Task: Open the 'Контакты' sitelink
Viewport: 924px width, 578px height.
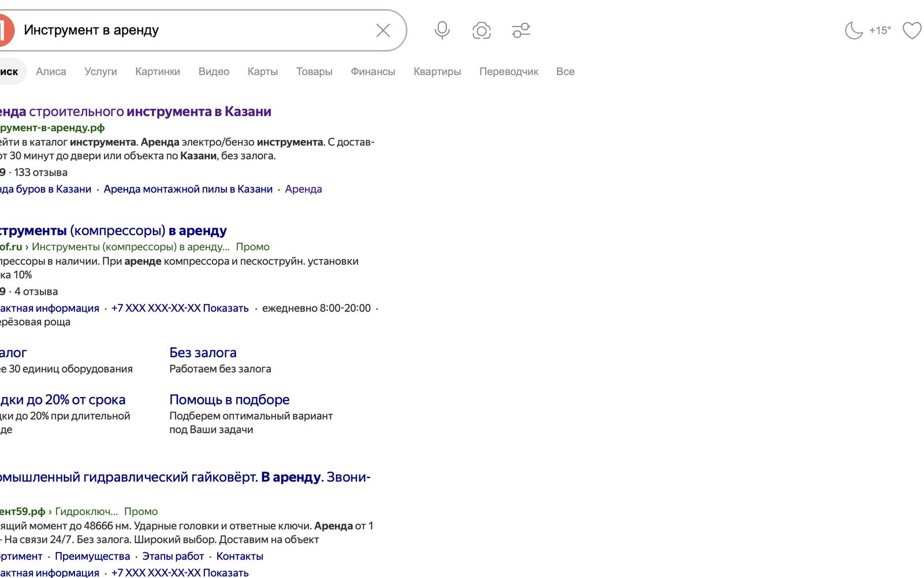Action: tap(240, 556)
